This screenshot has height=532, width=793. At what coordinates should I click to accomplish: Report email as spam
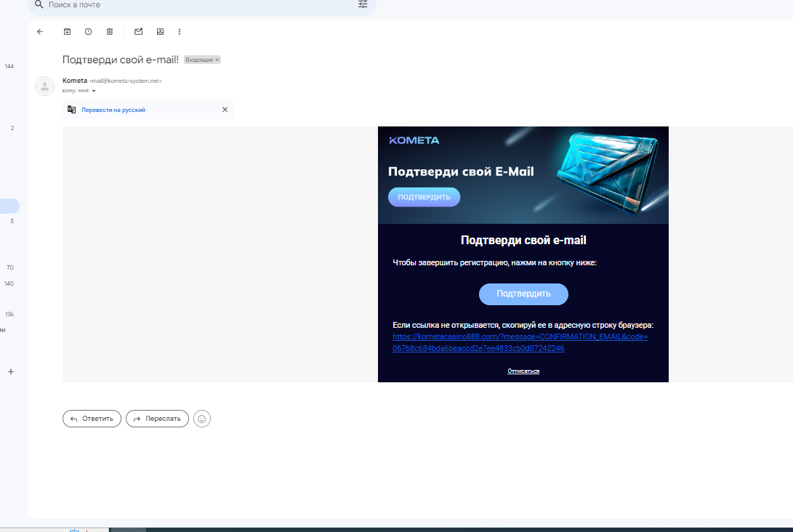click(88, 32)
